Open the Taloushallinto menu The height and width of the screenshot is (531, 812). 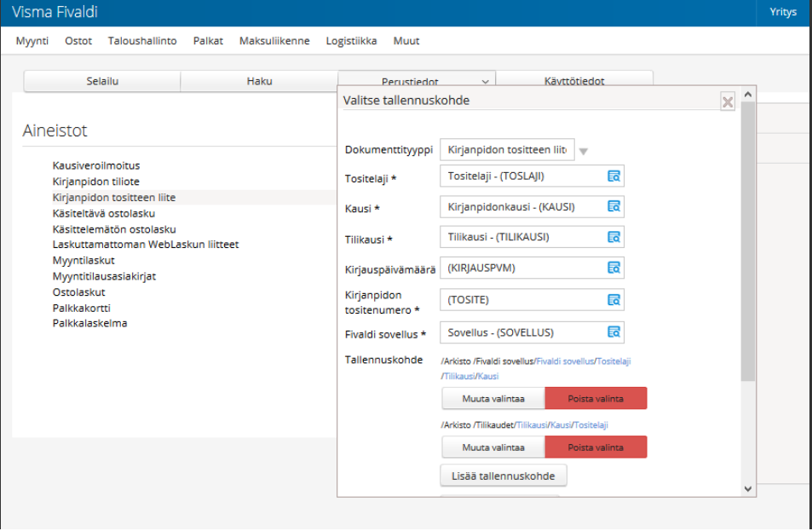pos(142,41)
